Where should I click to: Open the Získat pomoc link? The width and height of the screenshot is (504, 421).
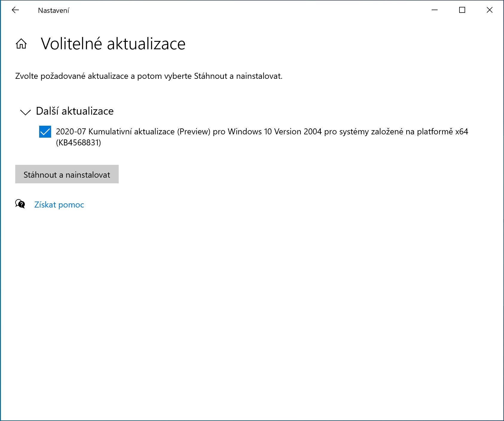tap(59, 205)
